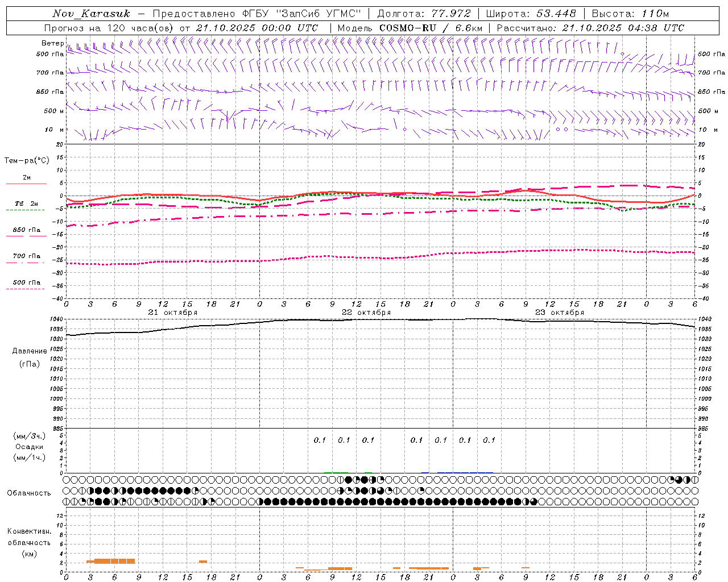Click the station name Nov_Karasuk in the header
The width and height of the screenshot is (728, 582).
[x=91, y=14]
